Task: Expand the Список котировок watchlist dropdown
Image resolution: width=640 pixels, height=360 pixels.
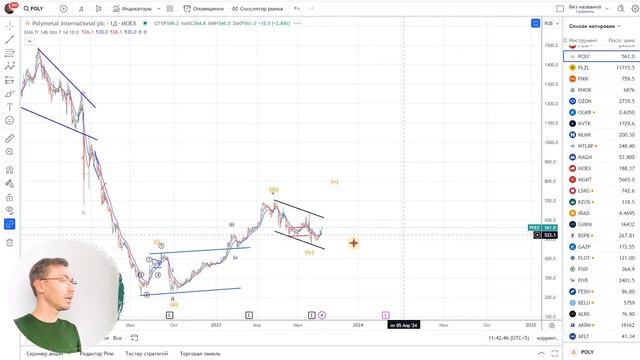Action: coord(594,26)
